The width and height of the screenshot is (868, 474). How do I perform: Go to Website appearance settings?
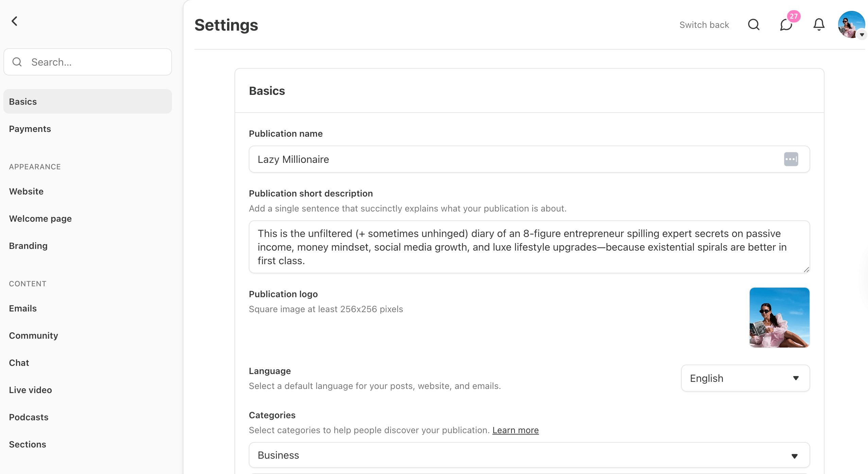[26, 191]
